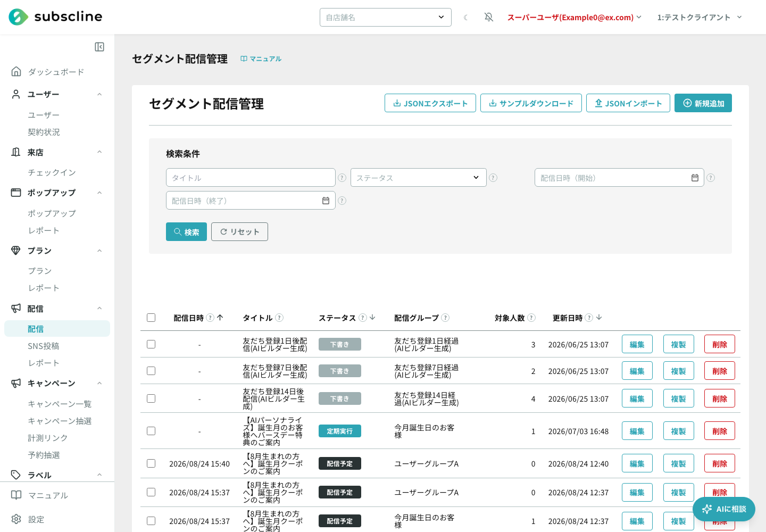Viewport: 766px width, 532px height.
Task: Click the サンプルダウンロード button
Action: 531,103
